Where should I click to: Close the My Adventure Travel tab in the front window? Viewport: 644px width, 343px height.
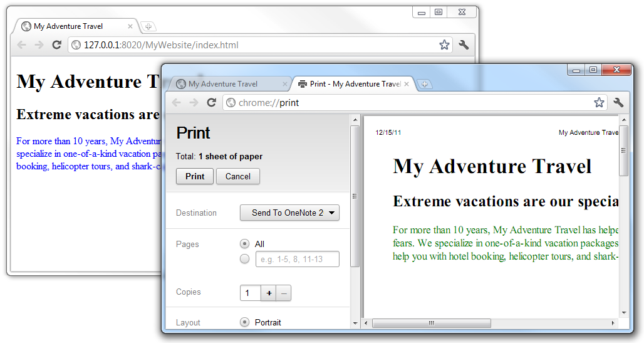pyautogui.click(x=285, y=84)
